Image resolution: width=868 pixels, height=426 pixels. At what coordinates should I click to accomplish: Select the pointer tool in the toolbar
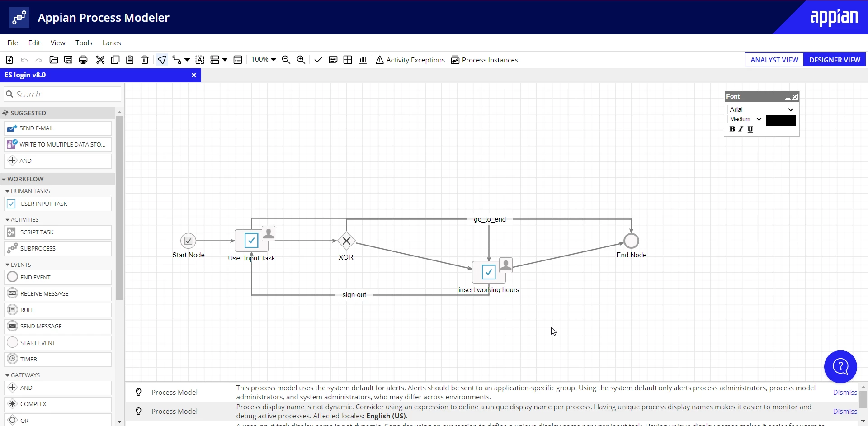pyautogui.click(x=162, y=60)
